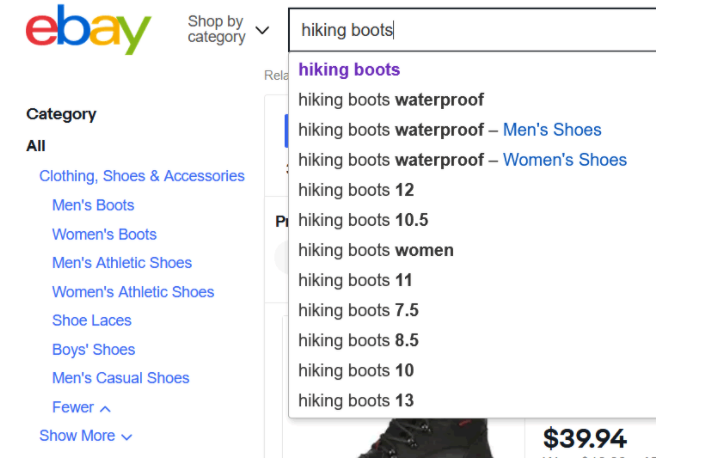This screenshot has height=469, width=701.
Task: Open the Women's Boots category link
Action: click(x=104, y=234)
